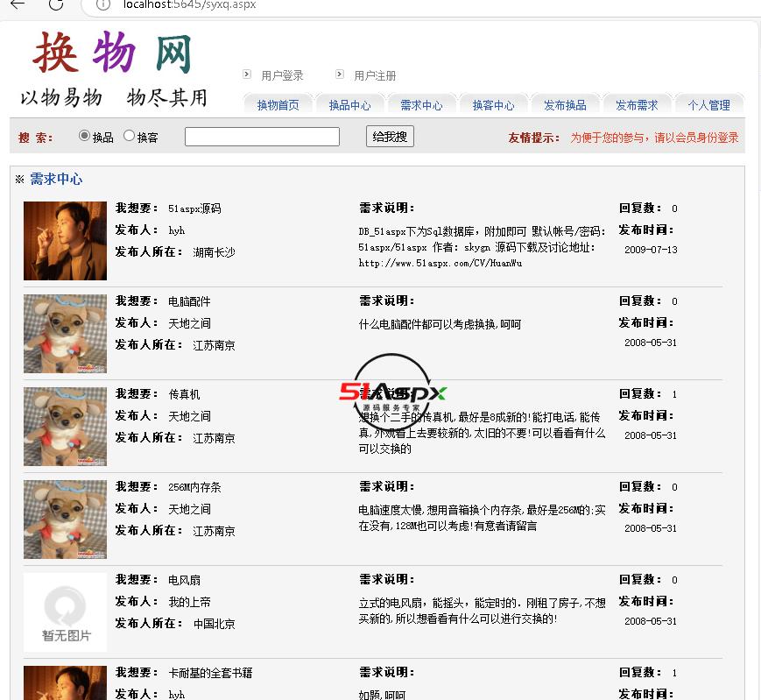The image size is (761, 700).
Task: Click the 请以会员身份登录 tip text
Action: click(x=696, y=138)
